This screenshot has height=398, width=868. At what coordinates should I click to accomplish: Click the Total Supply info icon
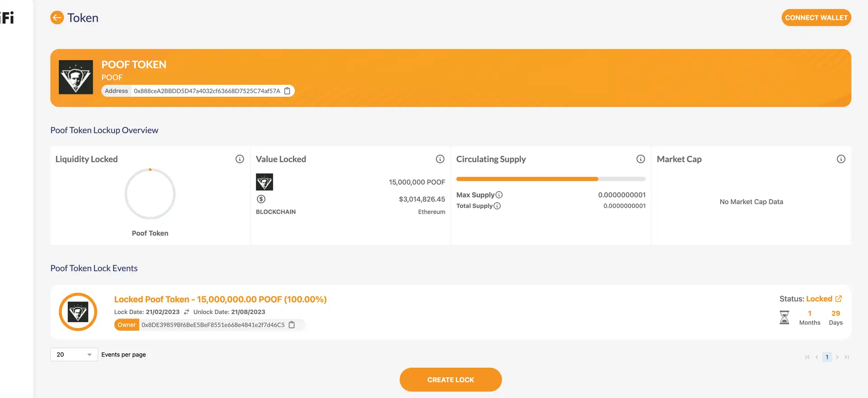(x=497, y=206)
